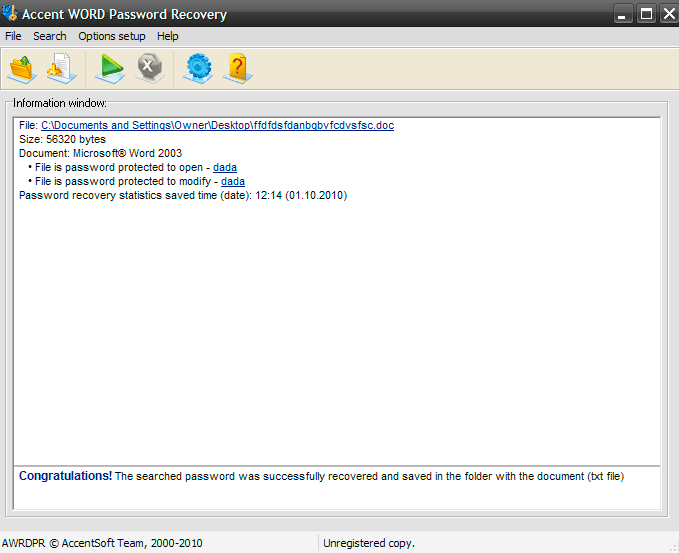The width and height of the screenshot is (679, 553).
Task: Open the ffdfdsfdanbgbvfcdvsfsc.doc file path link
Action: point(217,126)
